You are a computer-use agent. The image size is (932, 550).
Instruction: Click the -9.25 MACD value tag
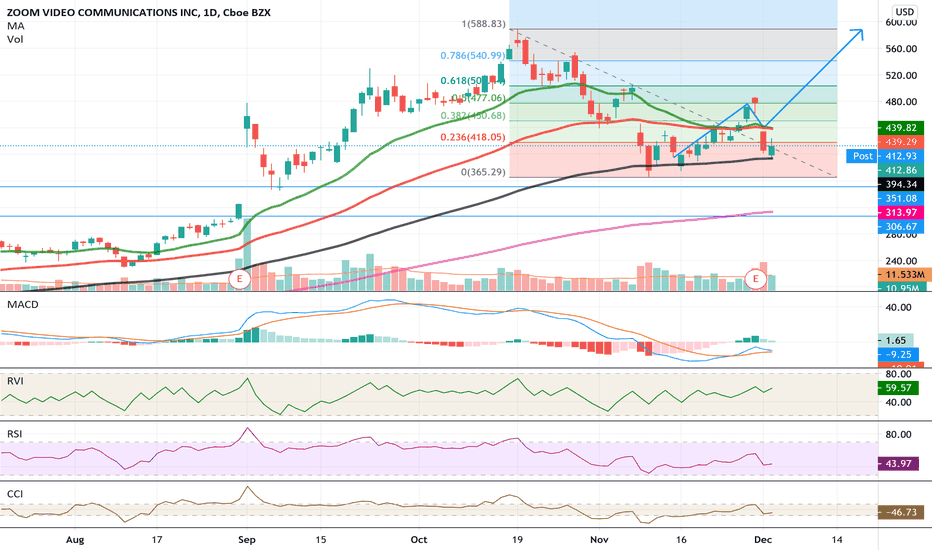click(x=898, y=354)
